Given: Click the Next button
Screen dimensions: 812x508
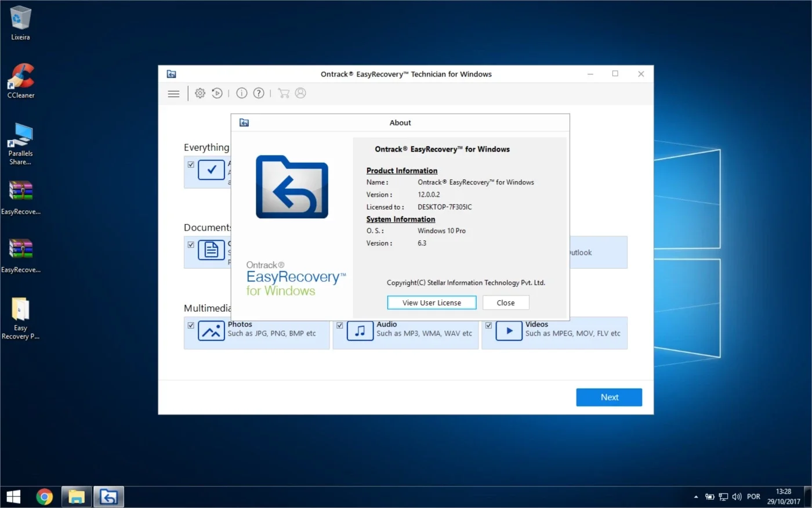Looking at the screenshot, I should [x=609, y=397].
